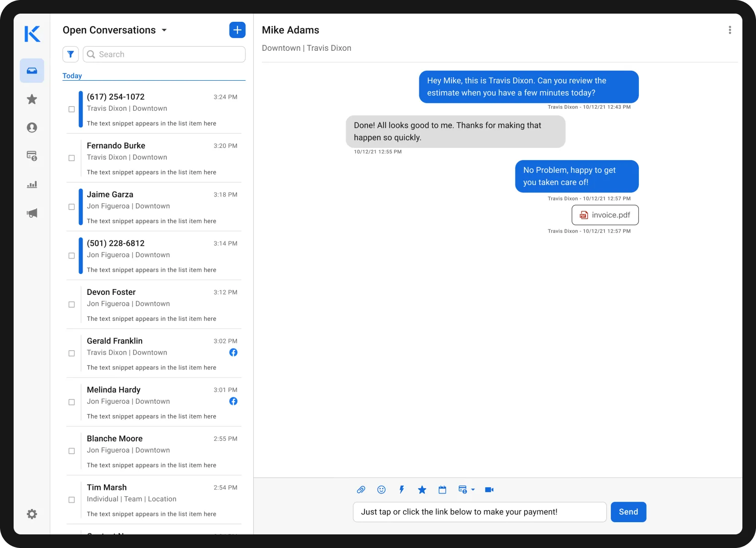Open Settings from the bottom sidebar gear
Screen dimensions: 756x548
32,514
